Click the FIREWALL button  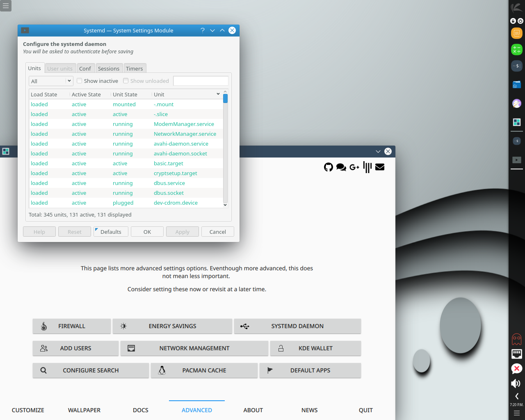coord(72,326)
